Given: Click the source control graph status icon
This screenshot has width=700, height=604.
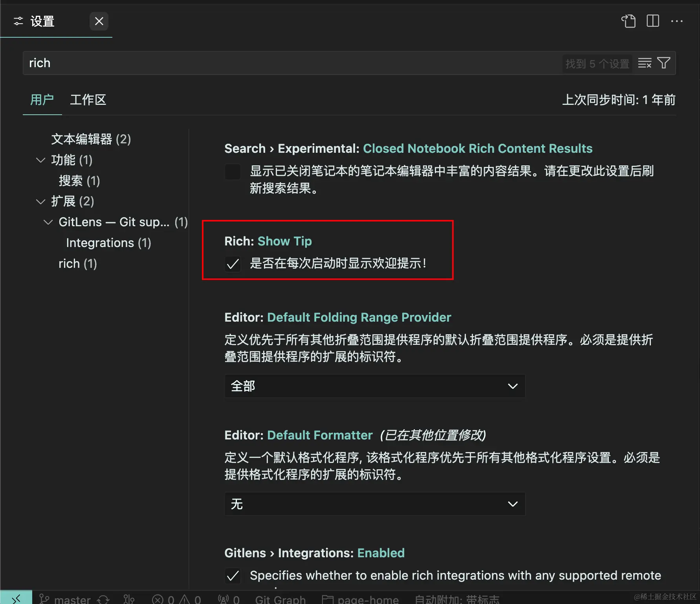Looking at the screenshot, I should (x=129, y=599).
